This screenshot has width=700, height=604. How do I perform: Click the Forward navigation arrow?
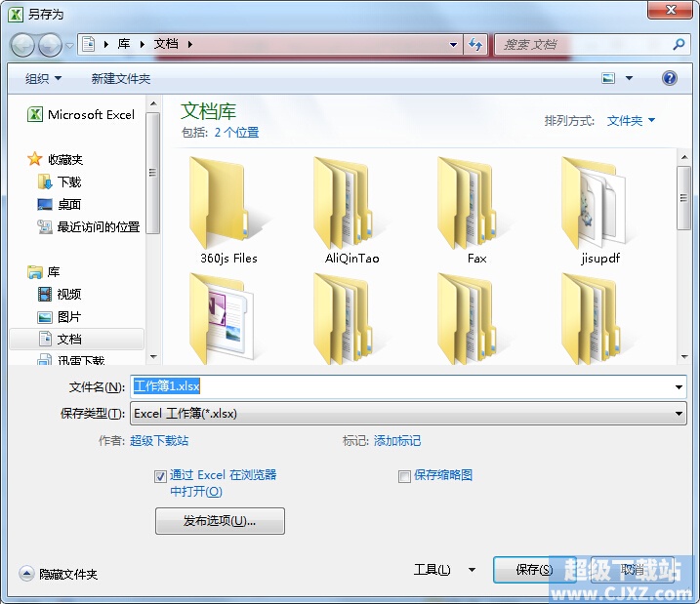(50, 45)
